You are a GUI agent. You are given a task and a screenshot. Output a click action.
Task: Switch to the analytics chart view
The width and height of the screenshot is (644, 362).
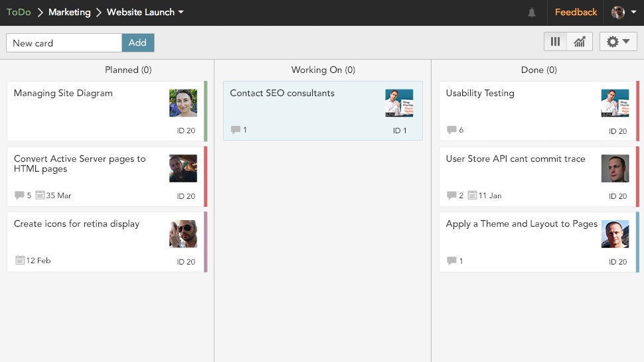point(580,42)
